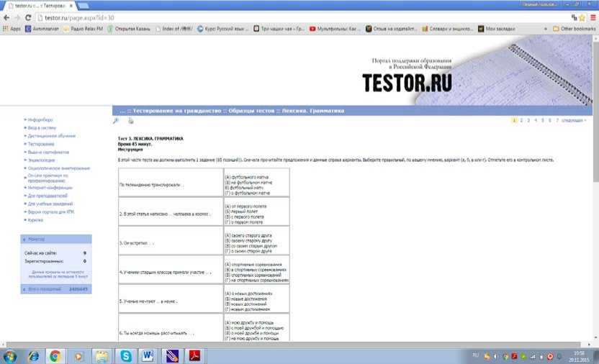Collapse the Всего посещений panel header
The image size is (599, 364).
pos(56,289)
